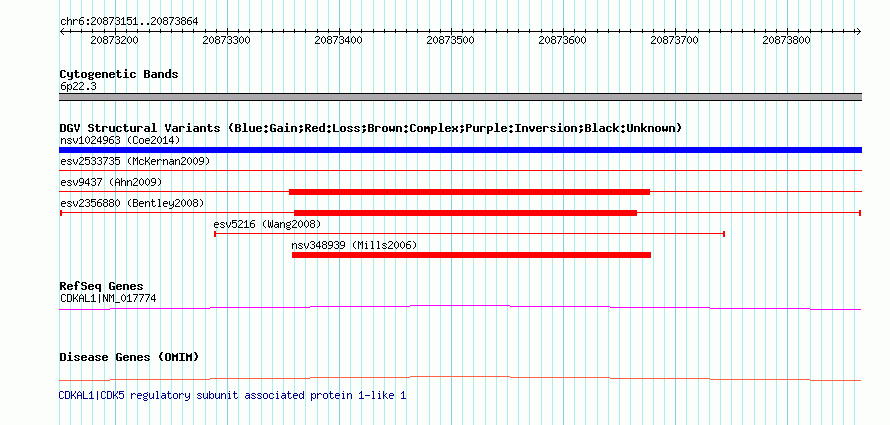
Task: Click ruler position 20873600
Action: [x=562, y=40]
